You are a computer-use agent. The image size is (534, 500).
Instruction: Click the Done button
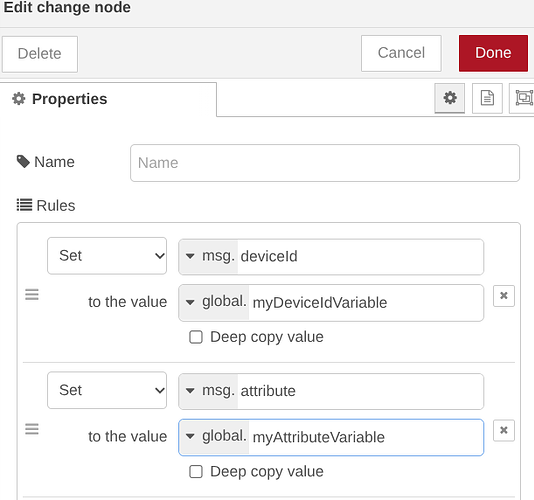point(493,53)
